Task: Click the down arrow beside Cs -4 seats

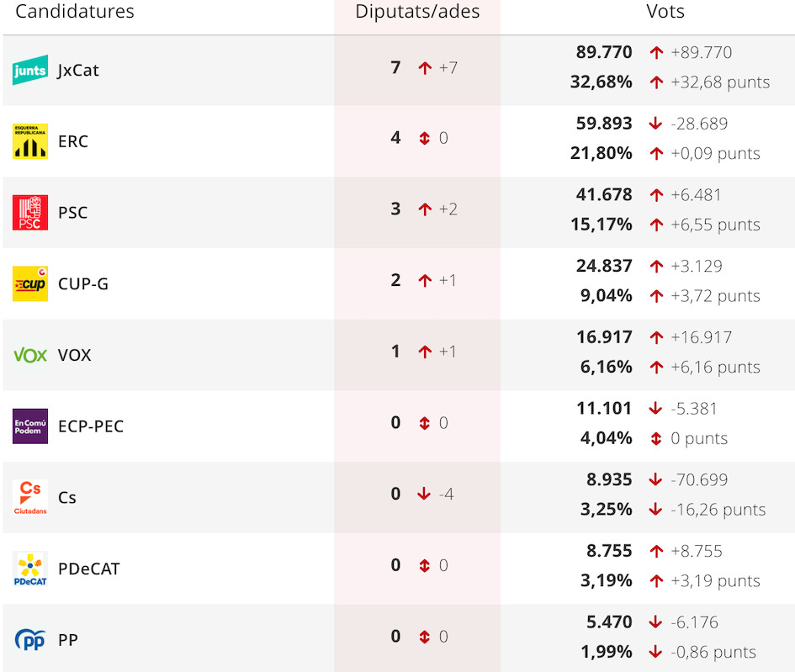Action: pos(424,494)
